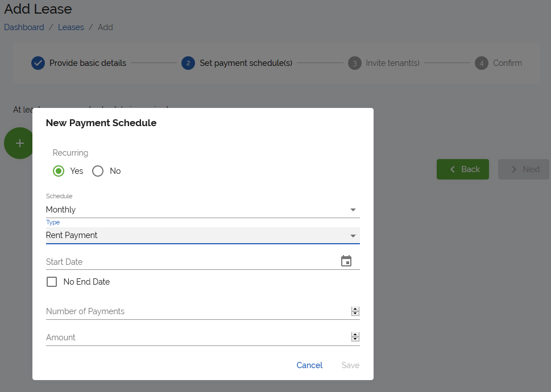Screen dimensions: 551x392
Task: Open the Type Rent Payment dropdown
Action: (202, 235)
